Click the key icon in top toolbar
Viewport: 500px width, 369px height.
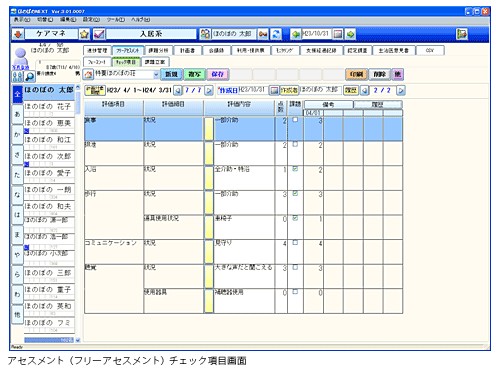263,34
